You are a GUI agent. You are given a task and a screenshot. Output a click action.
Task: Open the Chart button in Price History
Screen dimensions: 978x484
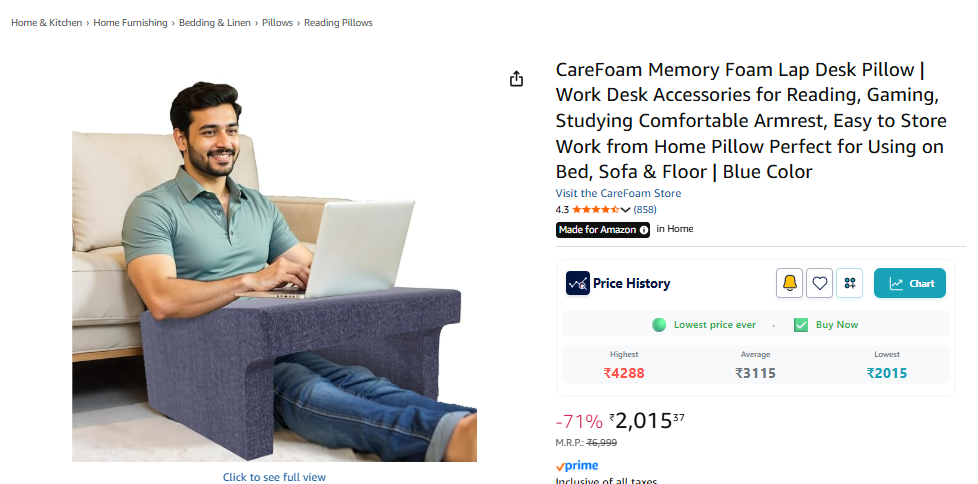pyautogui.click(x=909, y=283)
